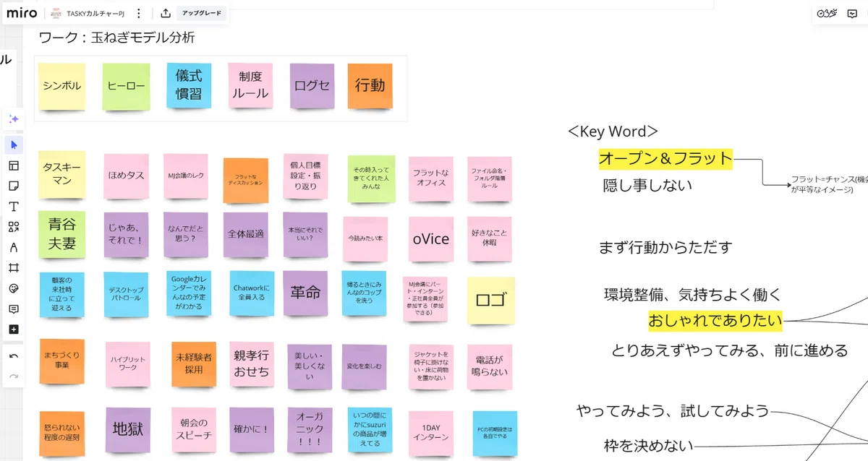Image resolution: width=868 pixels, height=461 pixels.
Task: Select the orange 行動 sticky note
Action: pyautogui.click(x=370, y=85)
